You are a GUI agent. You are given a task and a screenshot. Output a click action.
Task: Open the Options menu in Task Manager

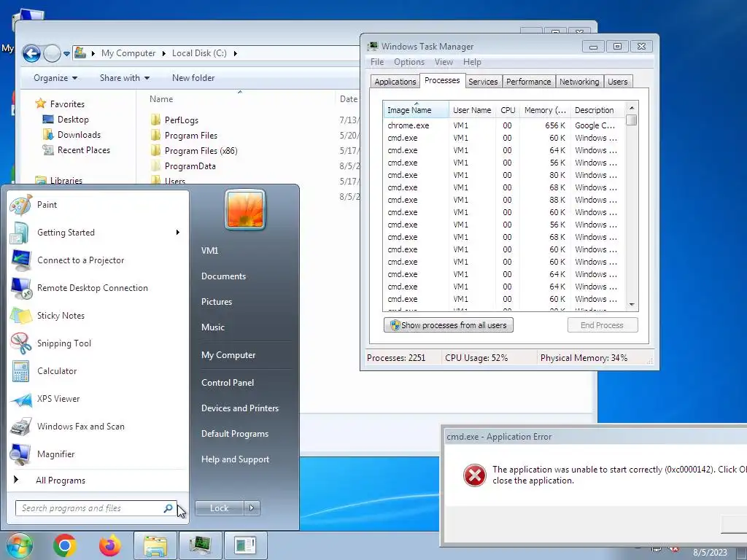[x=409, y=62]
